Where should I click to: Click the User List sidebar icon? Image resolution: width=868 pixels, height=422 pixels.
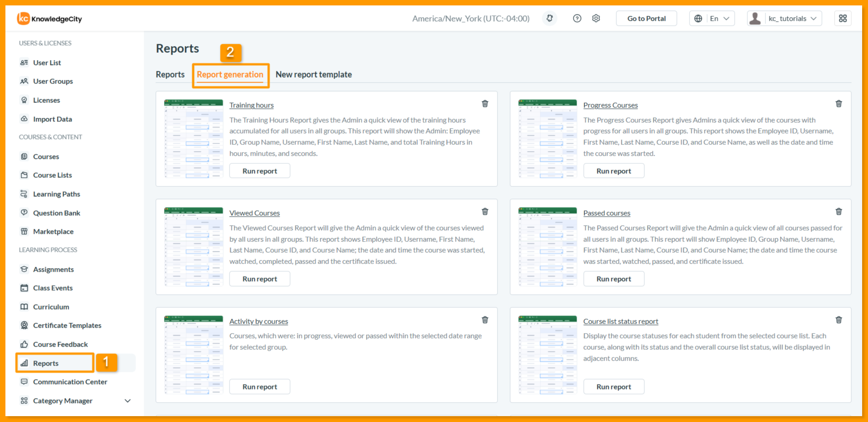[x=24, y=63]
